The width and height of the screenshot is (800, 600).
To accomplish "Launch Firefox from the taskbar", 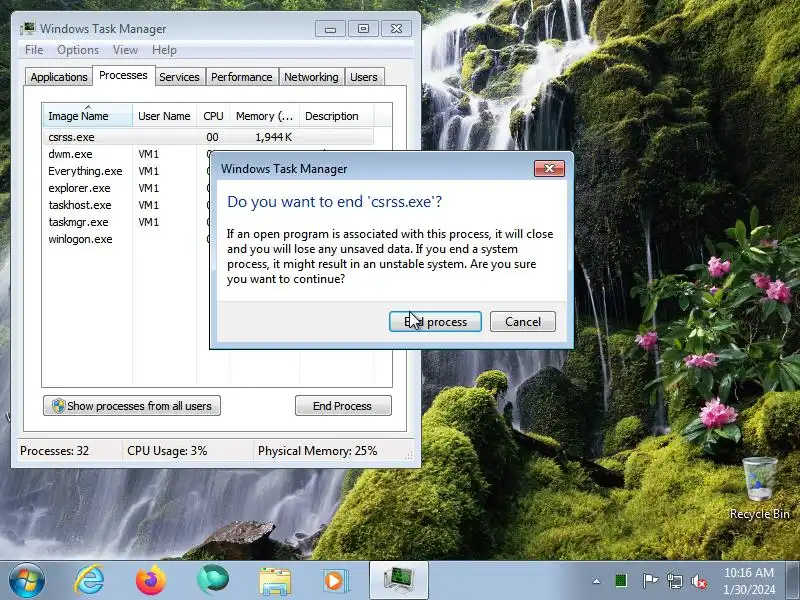I will point(151,581).
